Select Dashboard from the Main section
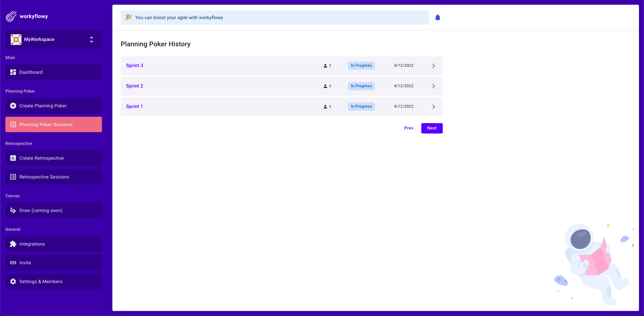The height and width of the screenshot is (316, 644). (x=31, y=72)
